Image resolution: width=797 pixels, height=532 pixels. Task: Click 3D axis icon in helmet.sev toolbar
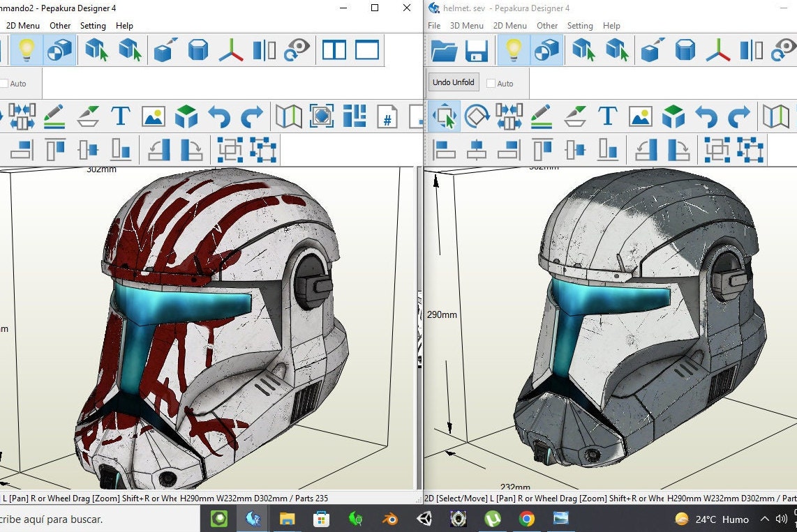(x=717, y=50)
